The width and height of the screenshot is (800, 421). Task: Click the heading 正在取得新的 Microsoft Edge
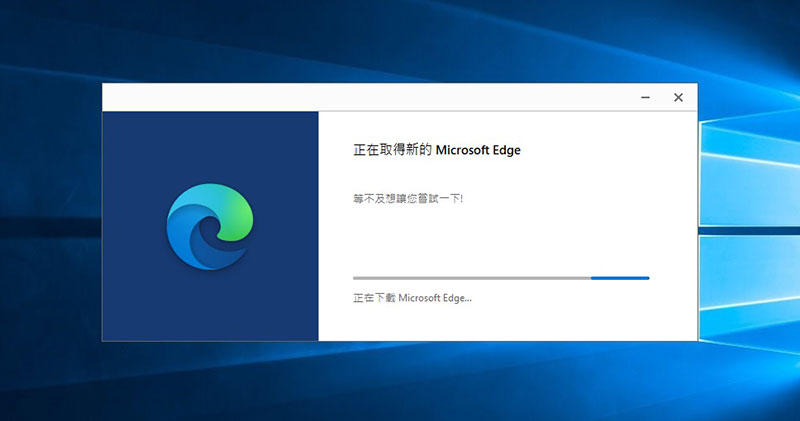click(x=437, y=150)
